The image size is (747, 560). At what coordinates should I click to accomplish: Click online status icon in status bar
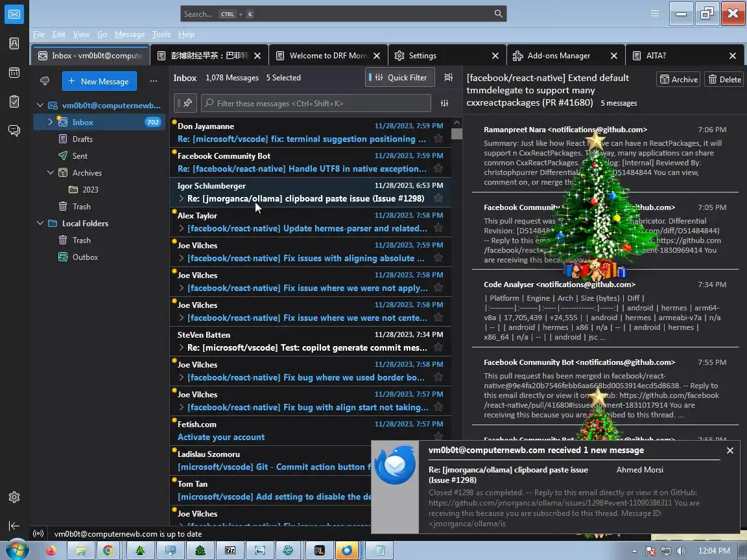(x=39, y=534)
